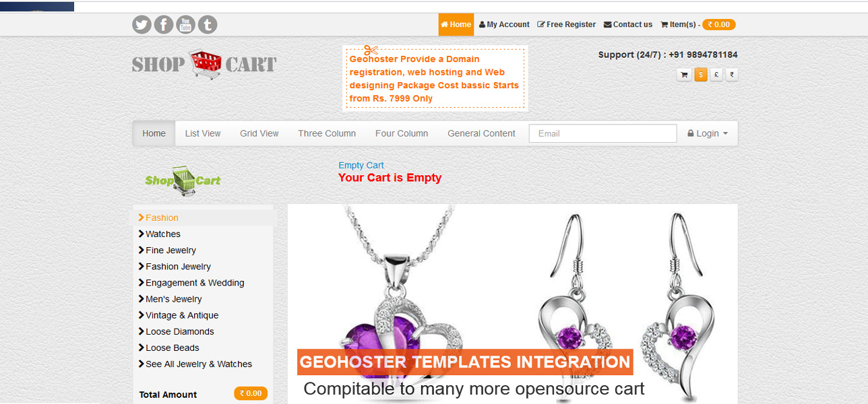Click the small cart icon button

tap(684, 75)
